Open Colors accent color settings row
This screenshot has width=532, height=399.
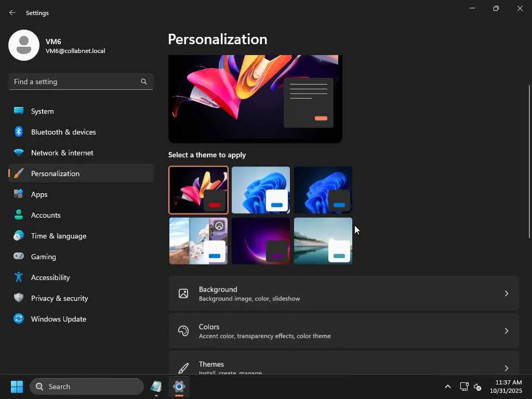click(344, 331)
